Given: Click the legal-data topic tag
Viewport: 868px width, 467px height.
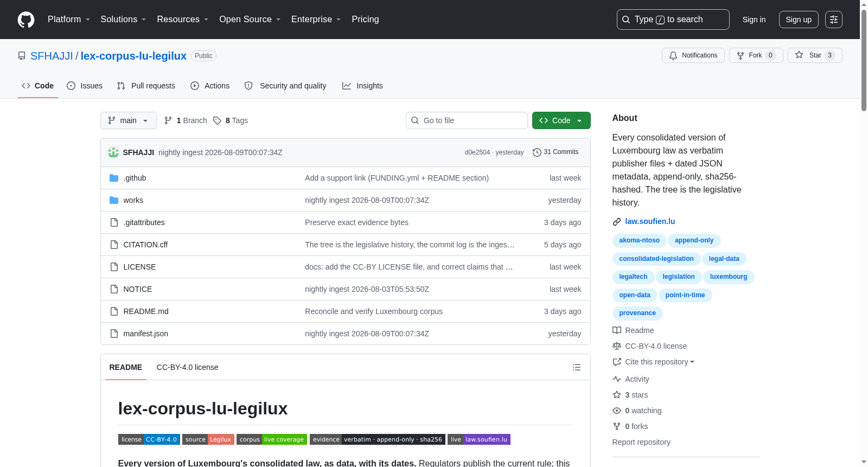Looking at the screenshot, I should tap(724, 259).
